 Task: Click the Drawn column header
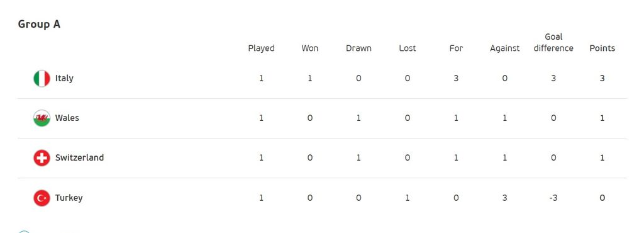coord(358,48)
